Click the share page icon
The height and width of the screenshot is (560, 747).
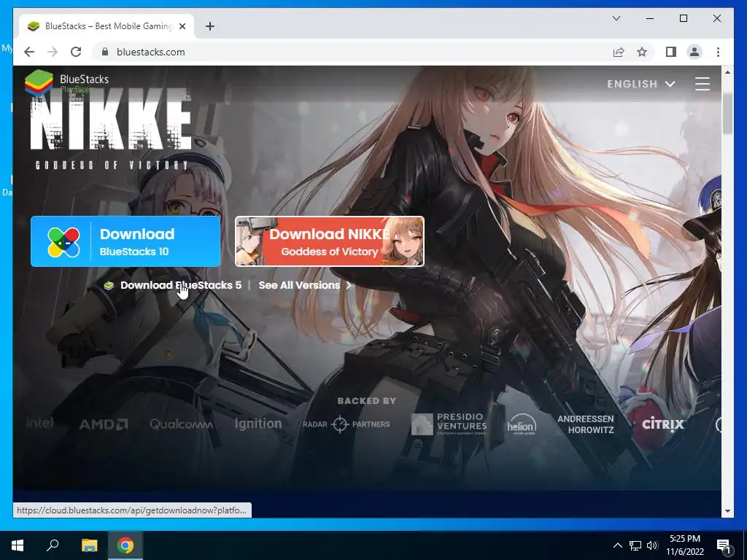click(619, 52)
